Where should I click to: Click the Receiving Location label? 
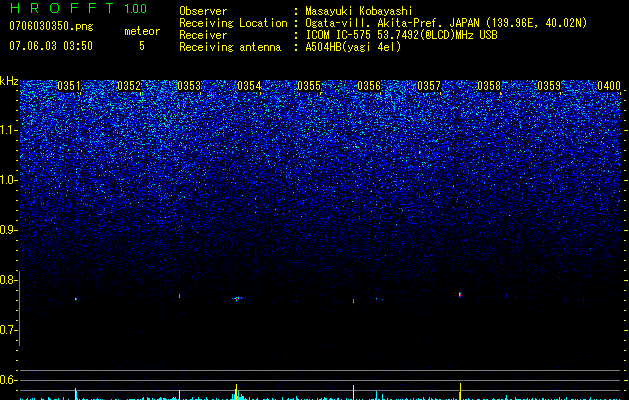(233, 23)
